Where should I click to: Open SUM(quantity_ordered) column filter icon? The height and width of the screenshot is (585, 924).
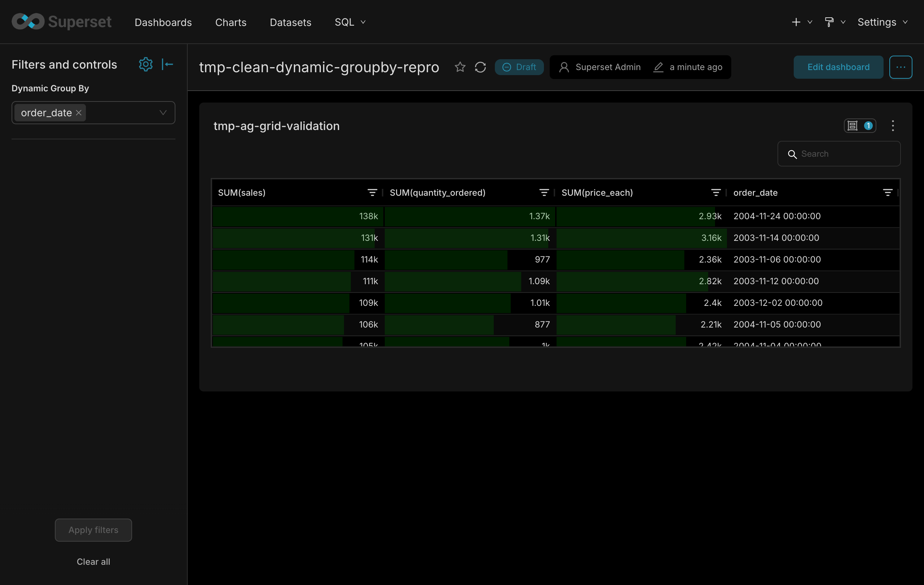click(x=544, y=192)
